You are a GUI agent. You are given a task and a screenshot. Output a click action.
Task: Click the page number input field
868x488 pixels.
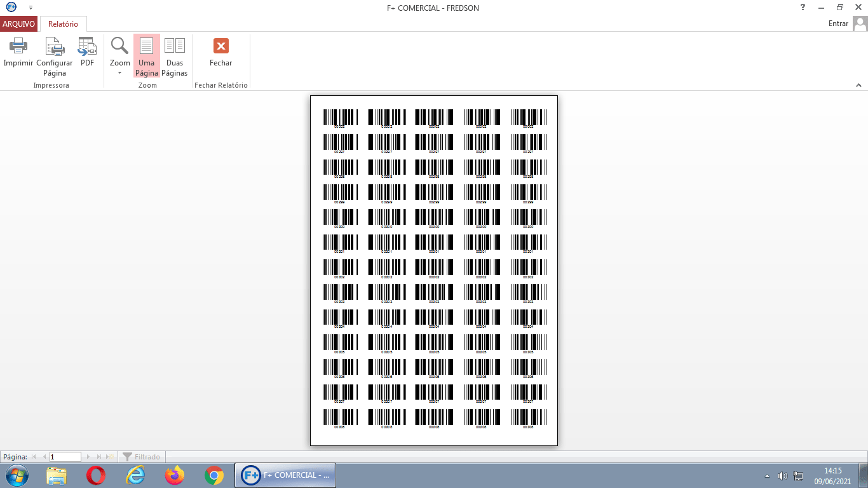[x=65, y=457]
